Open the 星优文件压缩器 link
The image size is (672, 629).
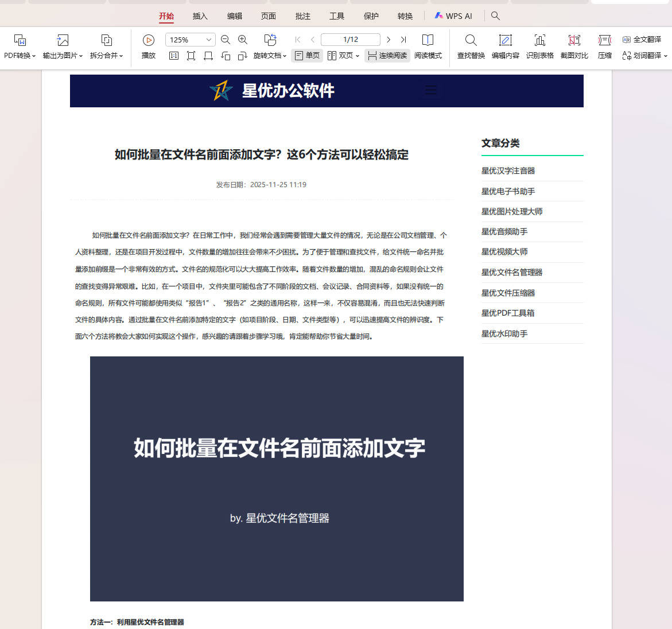508,293
